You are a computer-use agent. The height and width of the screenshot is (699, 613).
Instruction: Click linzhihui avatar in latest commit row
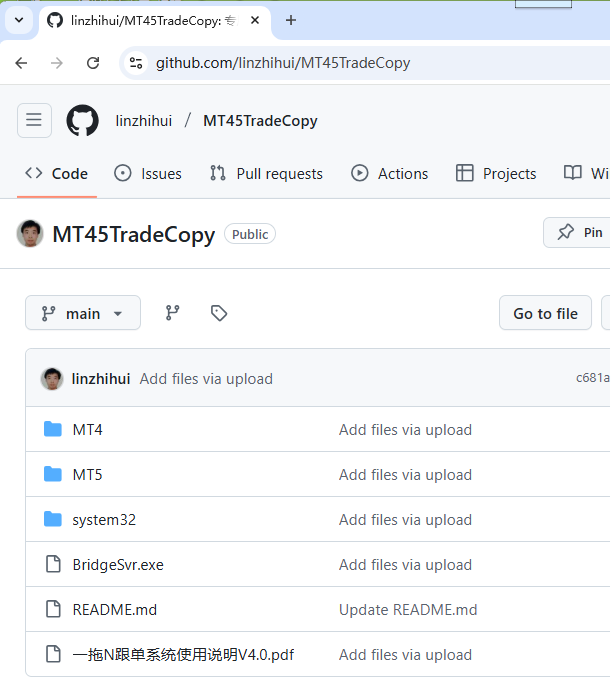coord(52,379)
